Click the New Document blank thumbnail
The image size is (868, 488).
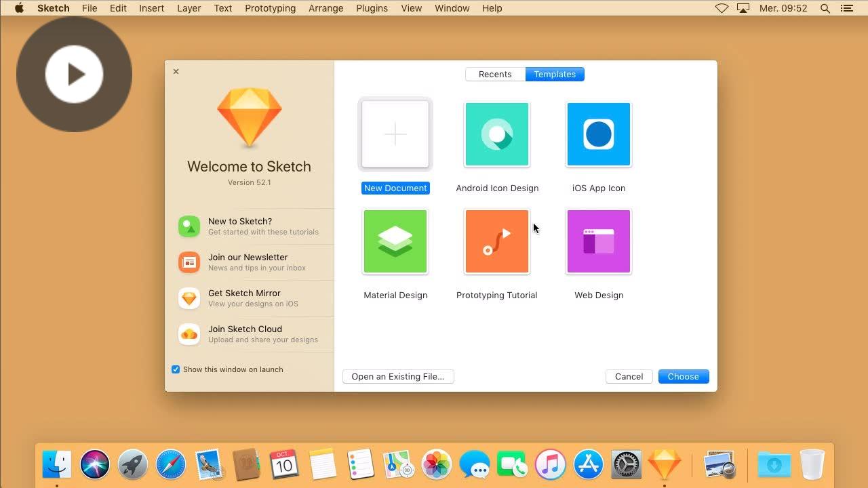(x=395, y=134)
